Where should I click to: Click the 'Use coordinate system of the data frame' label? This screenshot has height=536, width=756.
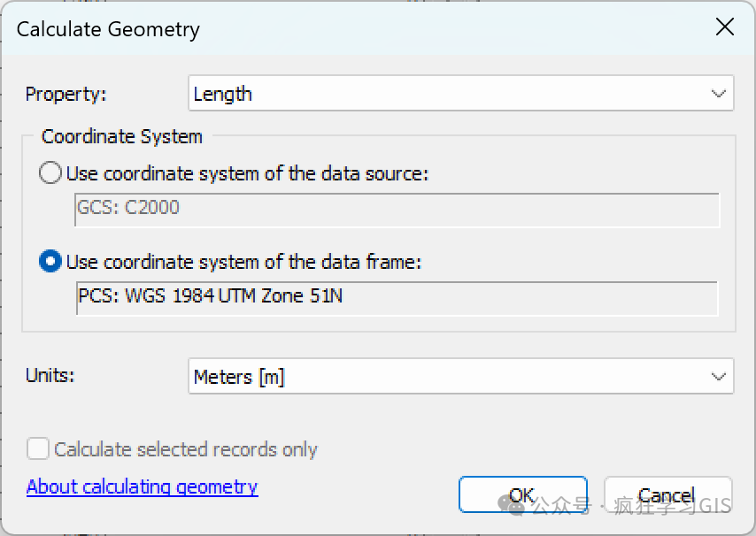[244, 262]
